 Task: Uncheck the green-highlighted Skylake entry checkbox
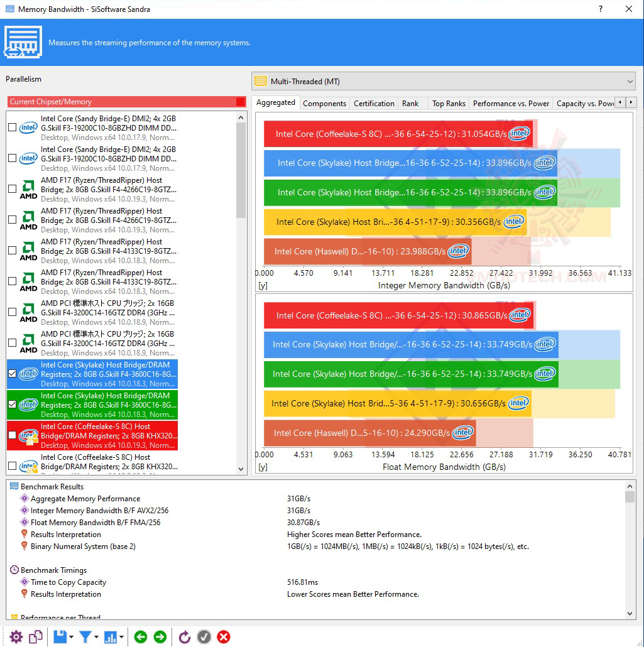[13, 405]
